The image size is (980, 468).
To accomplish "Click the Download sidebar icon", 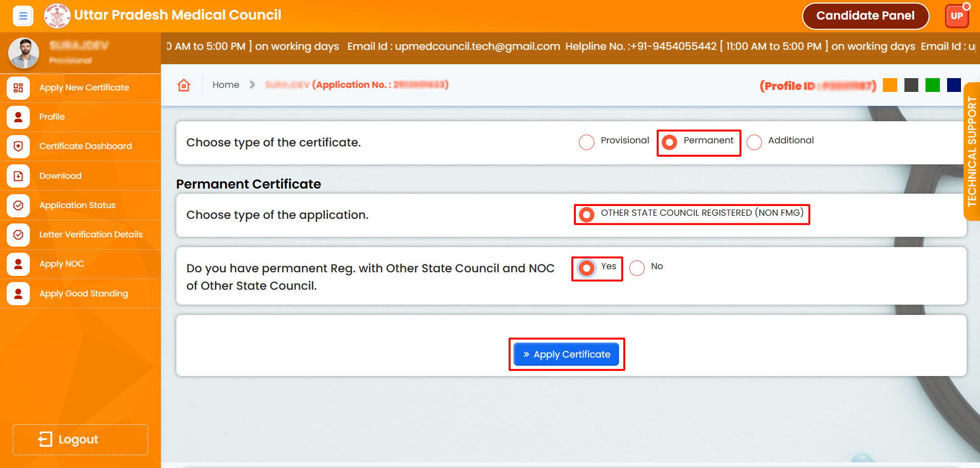I will click(19, 176).
